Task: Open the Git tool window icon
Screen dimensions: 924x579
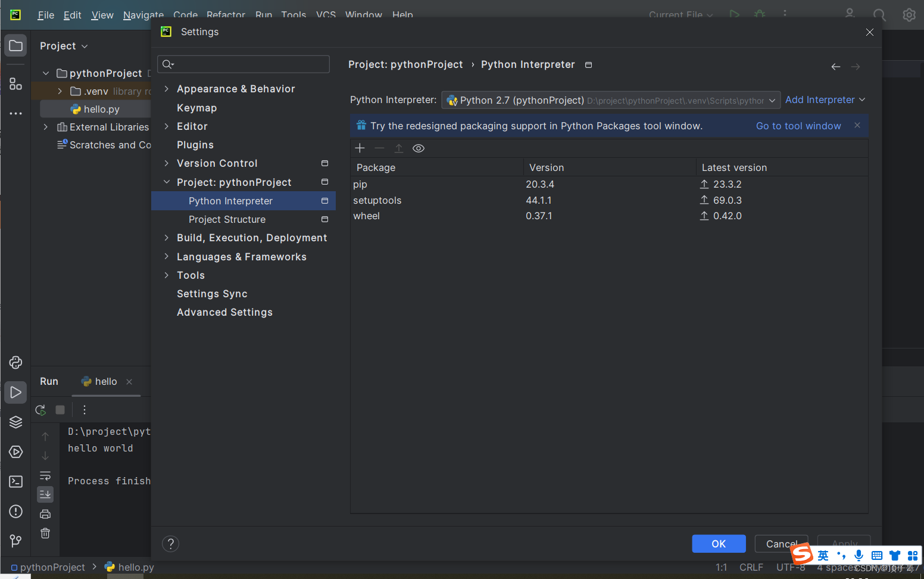Action: (x=16, y=541)
